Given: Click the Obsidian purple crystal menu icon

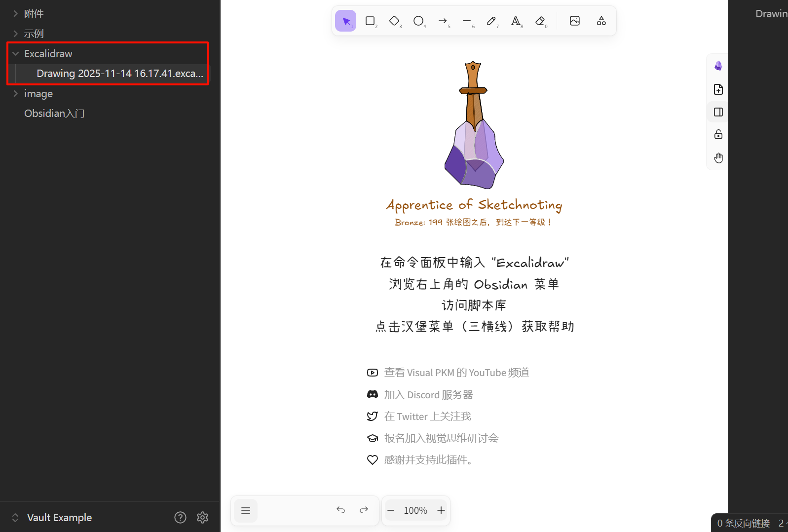Looking at the screenshot, I should [x=718, y=66].
